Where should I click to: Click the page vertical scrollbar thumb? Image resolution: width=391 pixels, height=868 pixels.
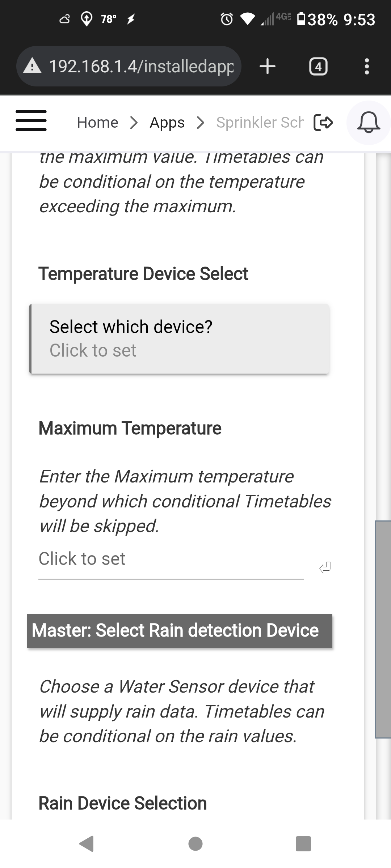click(x=383, y=629)
